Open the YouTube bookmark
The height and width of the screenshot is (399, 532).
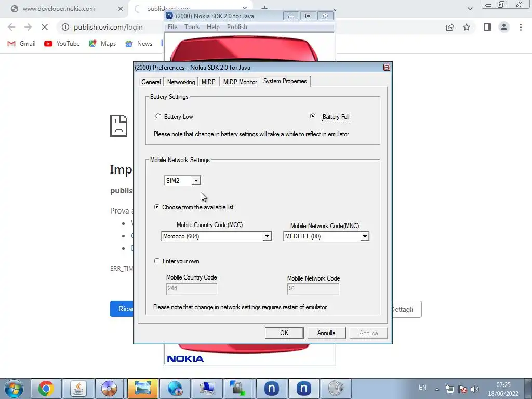(x=62, y=44)
